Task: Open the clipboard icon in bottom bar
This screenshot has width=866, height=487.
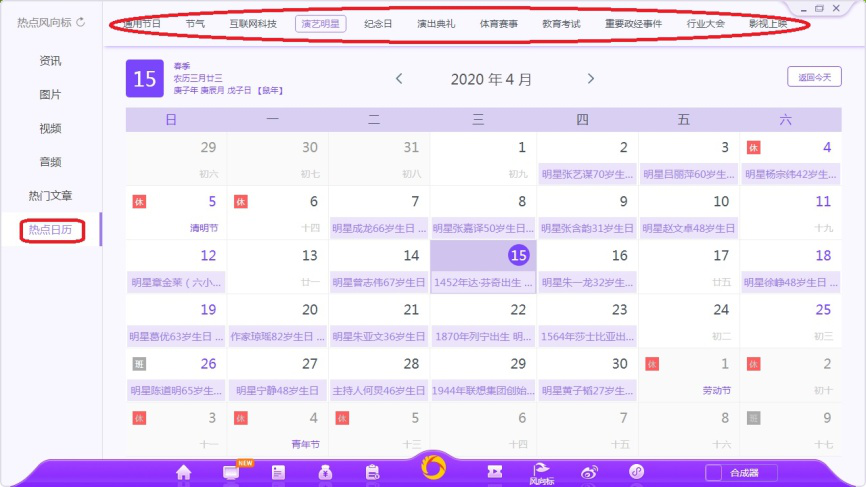Action: (373, 473)
